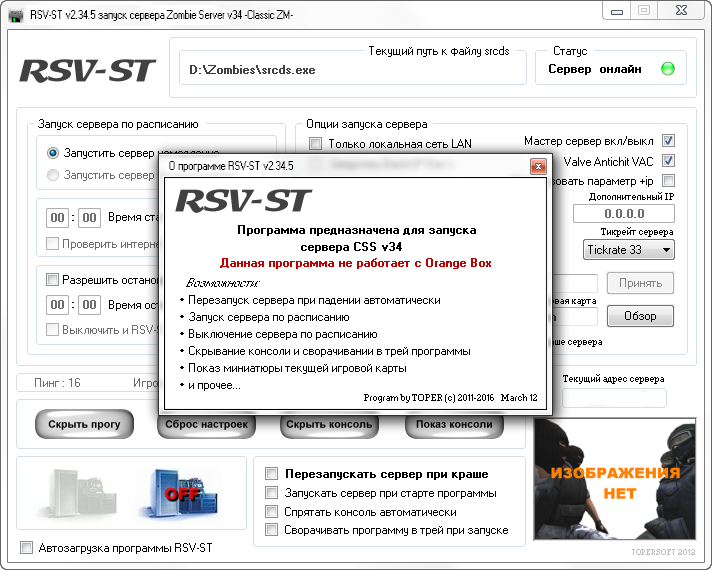Click the grayed server start image
Screen dimensions: 712x570
pyautogui.click(x=78, y=493)
